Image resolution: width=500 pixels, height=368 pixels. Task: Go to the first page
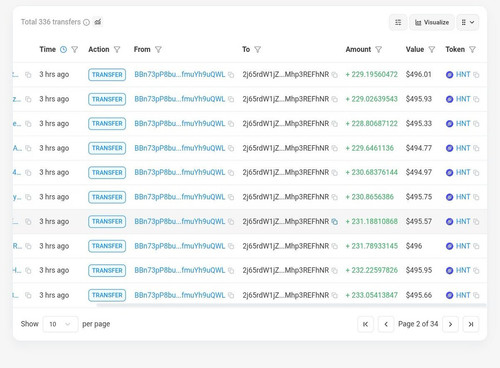coord(365,324)
